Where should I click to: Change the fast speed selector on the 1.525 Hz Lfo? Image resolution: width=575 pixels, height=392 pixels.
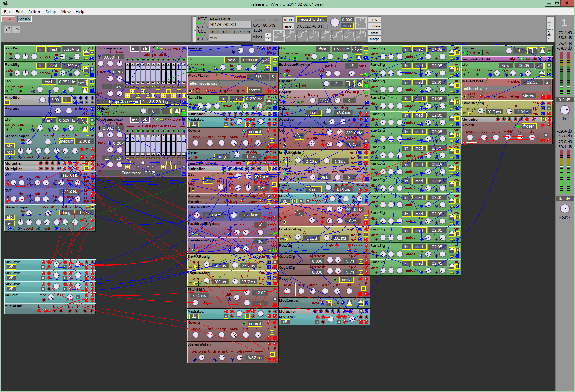click(x=323, y=49)
